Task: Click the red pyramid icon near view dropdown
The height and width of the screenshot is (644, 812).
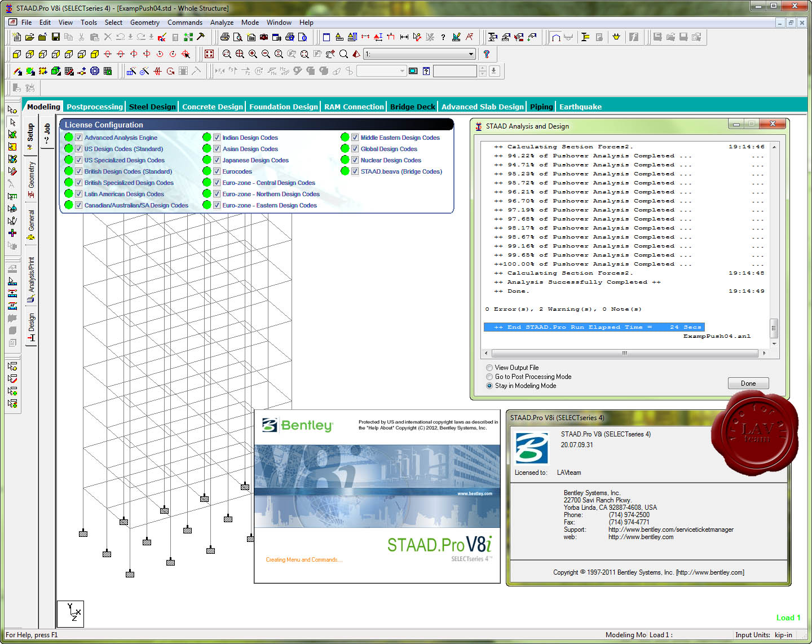Action: click(356, 54)
